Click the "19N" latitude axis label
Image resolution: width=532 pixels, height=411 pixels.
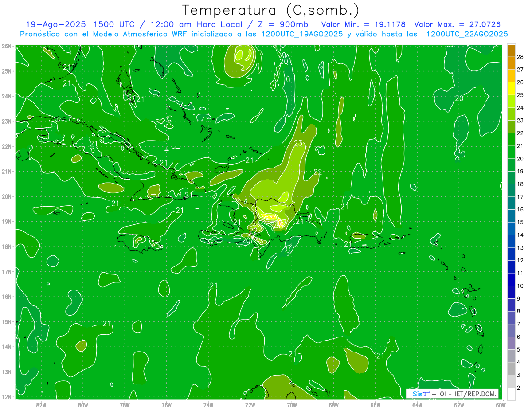click(7, 221)
